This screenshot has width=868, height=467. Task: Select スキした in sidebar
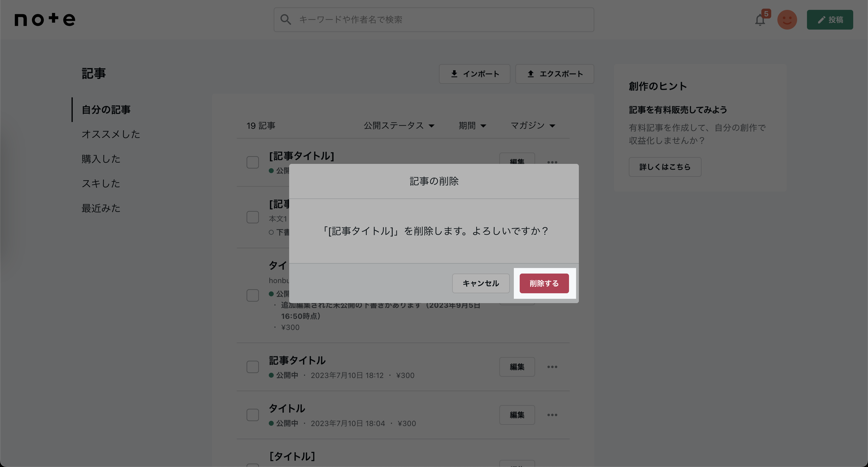click(101, 184)
